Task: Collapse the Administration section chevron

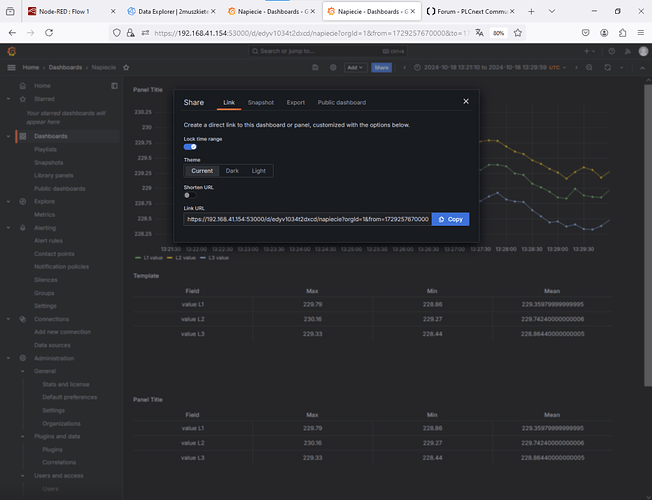Action: (x=10, y=357)
